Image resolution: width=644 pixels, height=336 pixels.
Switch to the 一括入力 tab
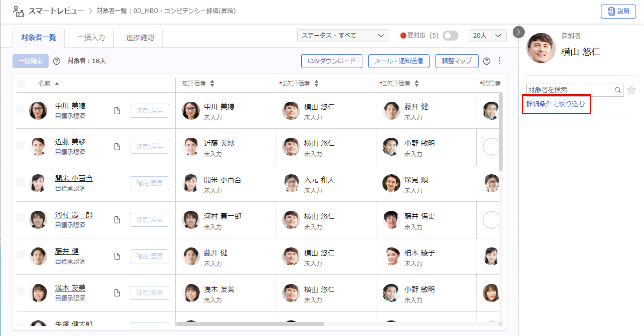pyautogui.click(x=91, y=37)
